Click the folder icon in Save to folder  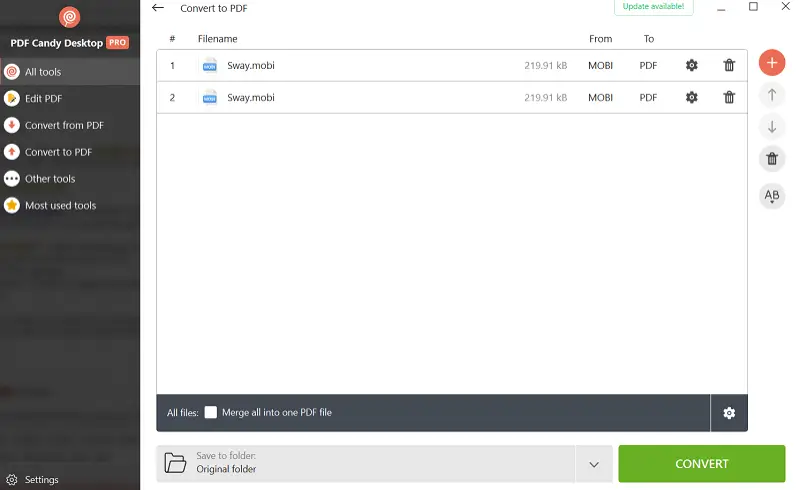(x=175, y=463)
